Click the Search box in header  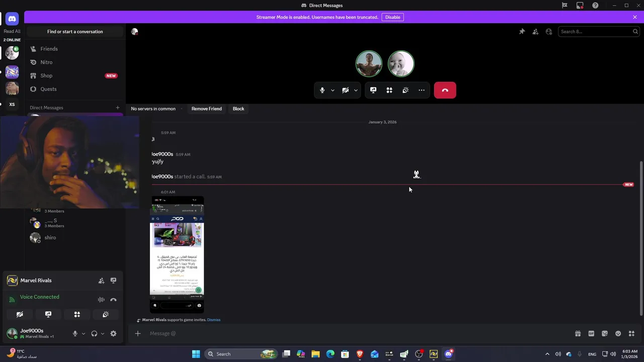[x=598, y=32]
